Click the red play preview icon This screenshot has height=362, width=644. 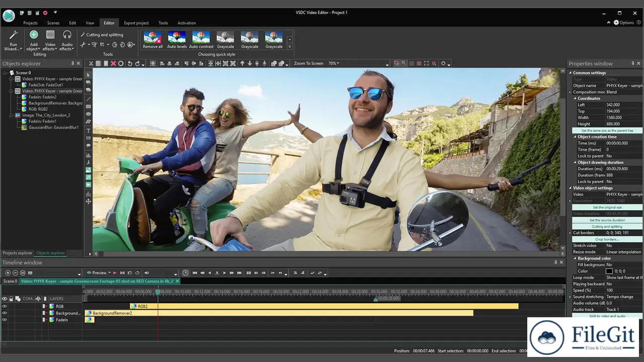click(x=115, y=273)
